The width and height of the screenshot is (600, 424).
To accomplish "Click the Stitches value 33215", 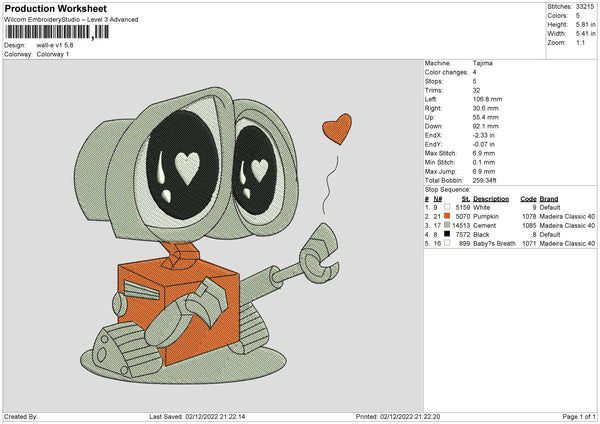I will [585, 7].
